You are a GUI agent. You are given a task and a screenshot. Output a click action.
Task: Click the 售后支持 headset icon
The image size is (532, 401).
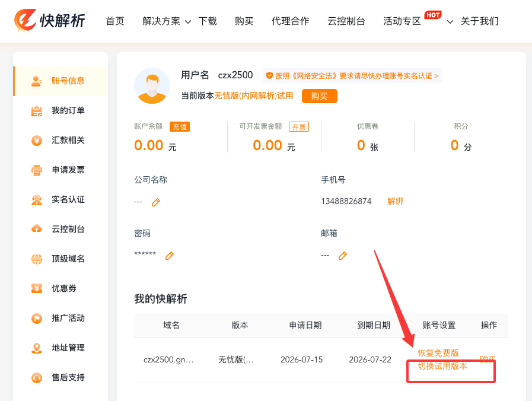click(37, 378)
